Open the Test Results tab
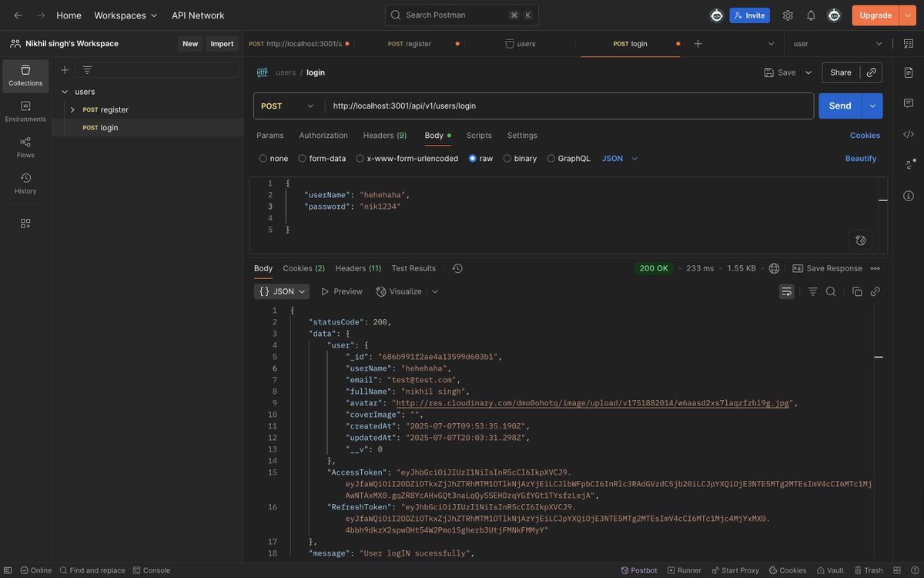The height and width of the screenshot is (578, 924). [413, 268]
